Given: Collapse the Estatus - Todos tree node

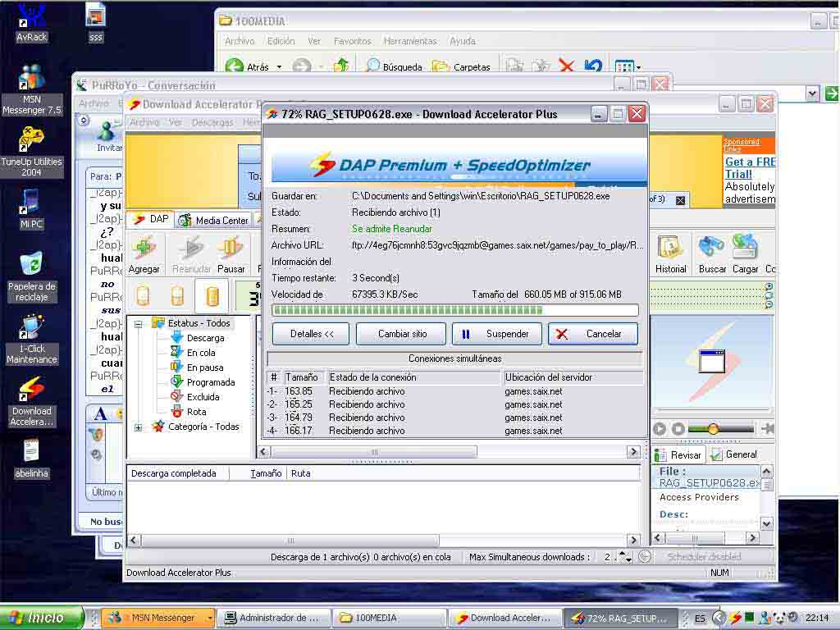Looking at the screenshot, I should click(138, 323).
